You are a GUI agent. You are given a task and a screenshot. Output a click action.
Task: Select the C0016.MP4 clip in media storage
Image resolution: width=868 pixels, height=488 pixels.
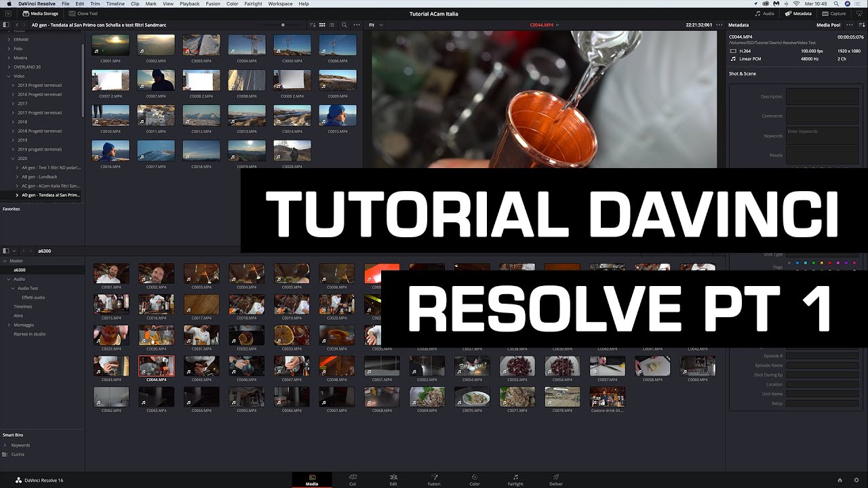pyautogui.click(x=110, y=150)
